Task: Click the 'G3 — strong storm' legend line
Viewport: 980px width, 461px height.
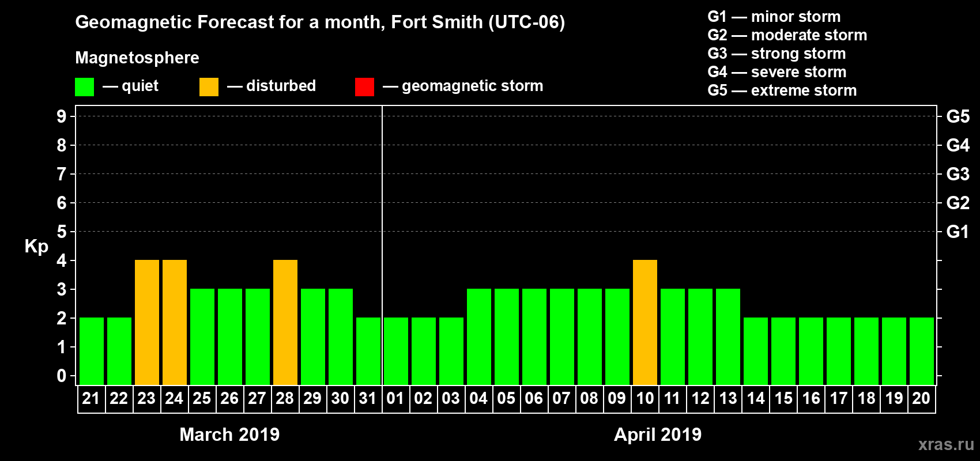Action: [x=777, y=54]
